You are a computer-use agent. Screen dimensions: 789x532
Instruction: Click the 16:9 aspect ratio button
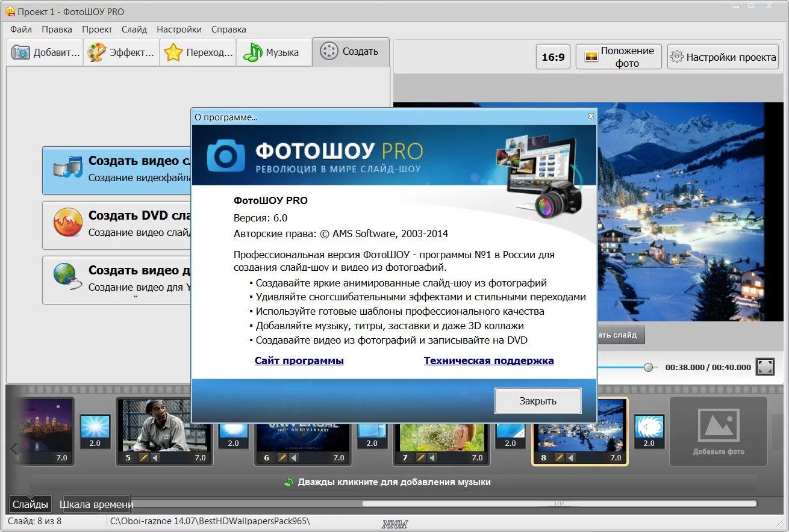553,57
